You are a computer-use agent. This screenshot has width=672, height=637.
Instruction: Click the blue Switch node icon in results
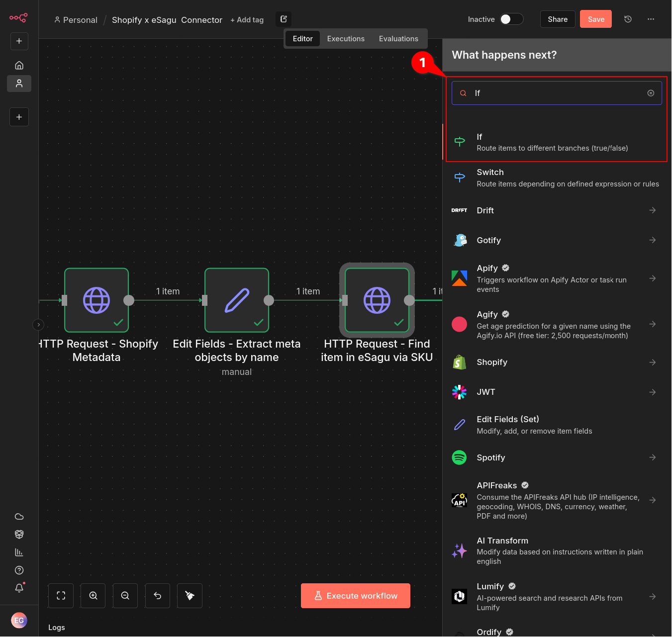point(460,178)
